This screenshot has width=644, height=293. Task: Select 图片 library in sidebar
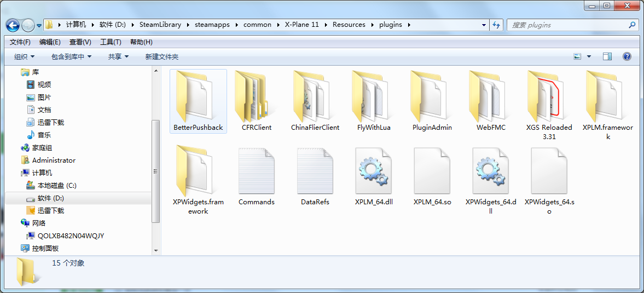pos(39,97)
